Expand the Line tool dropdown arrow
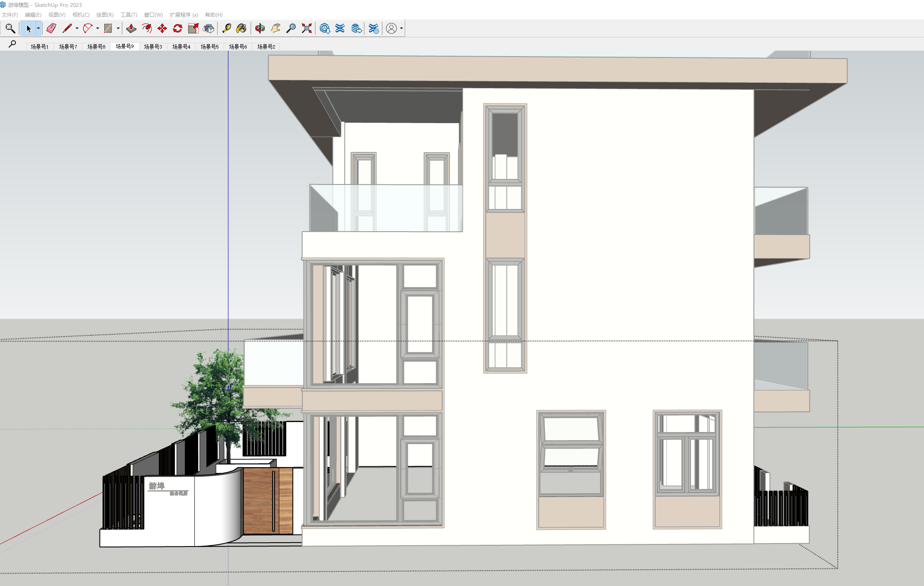The width and height of the screenshot is (924, 586). pos(77,28)
